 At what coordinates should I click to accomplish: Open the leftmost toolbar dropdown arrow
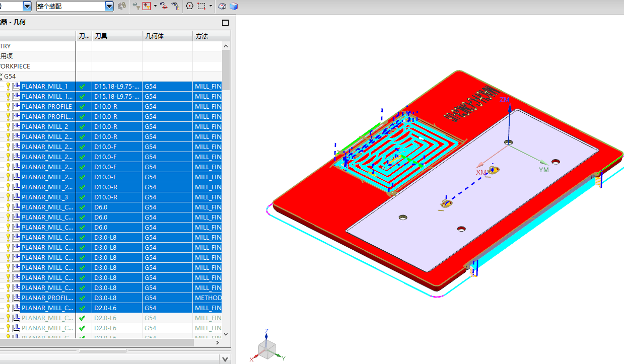[27, 6]
